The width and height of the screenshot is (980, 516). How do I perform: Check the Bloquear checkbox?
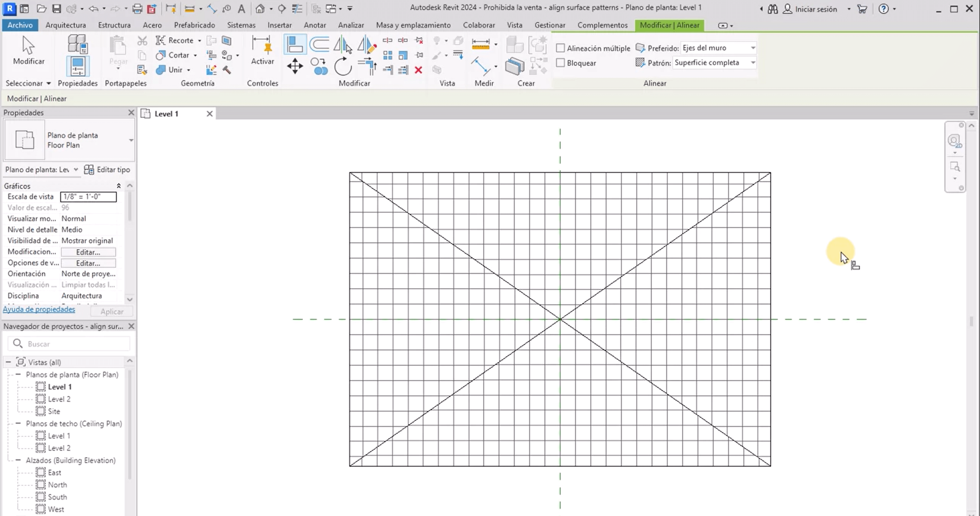[560, 63]
